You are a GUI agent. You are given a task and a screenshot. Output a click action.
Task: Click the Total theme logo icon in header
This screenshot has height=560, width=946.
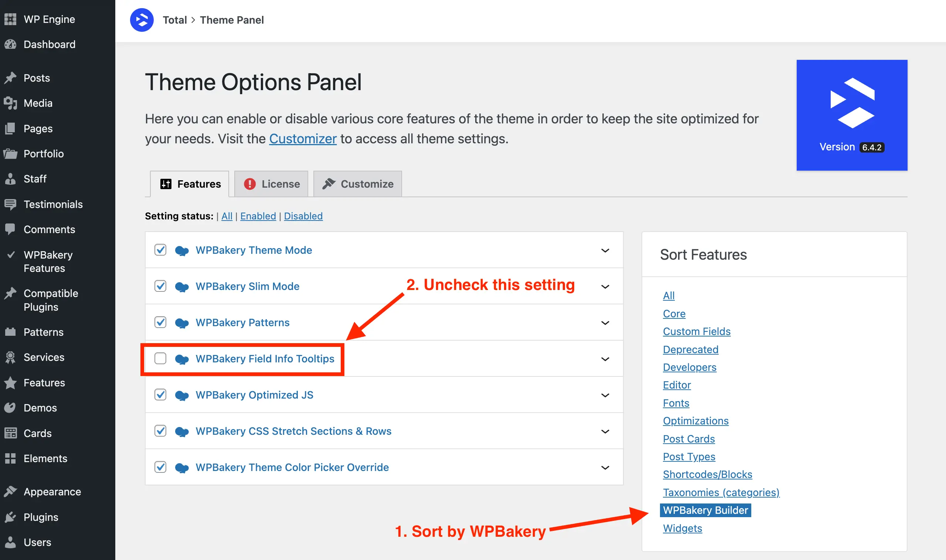(x=142, y=20)
